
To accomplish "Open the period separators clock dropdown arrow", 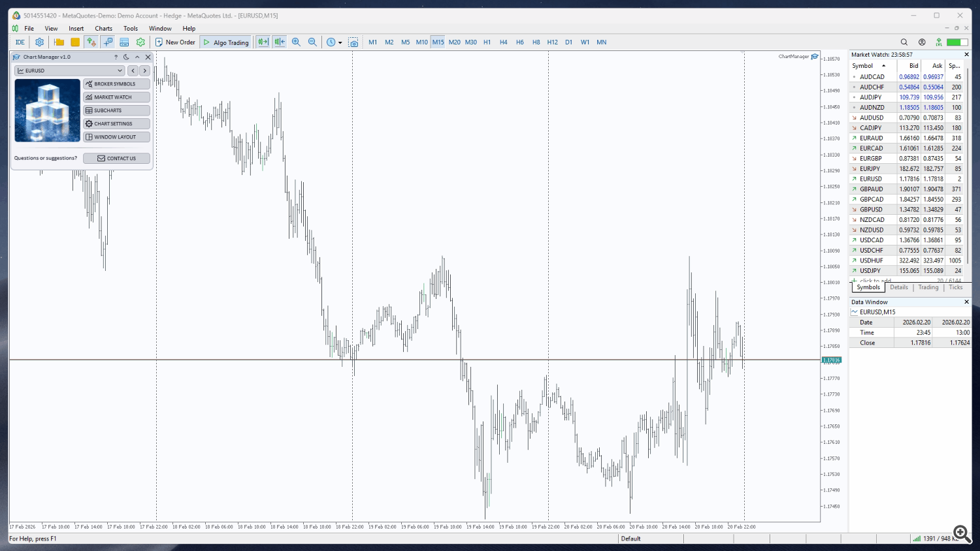I will pos(340,42).
